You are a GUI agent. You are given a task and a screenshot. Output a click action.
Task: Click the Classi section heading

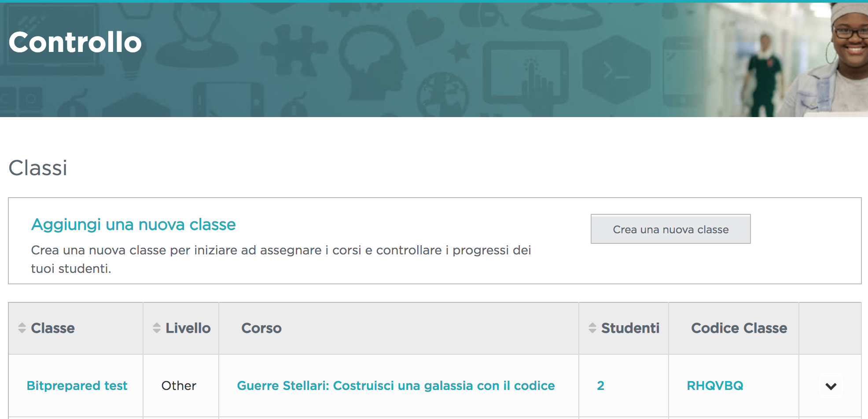(x=38, y=168)
